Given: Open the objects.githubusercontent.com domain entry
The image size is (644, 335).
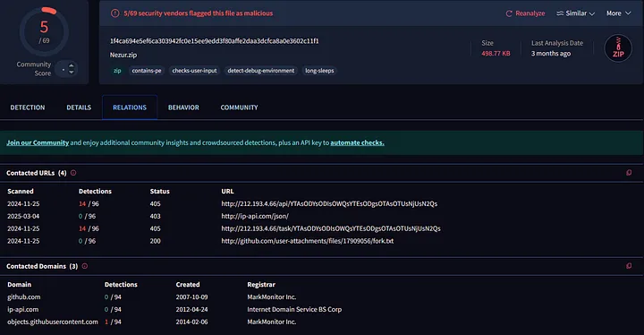Looking at the screenshot, I should [x=53, y=322].
